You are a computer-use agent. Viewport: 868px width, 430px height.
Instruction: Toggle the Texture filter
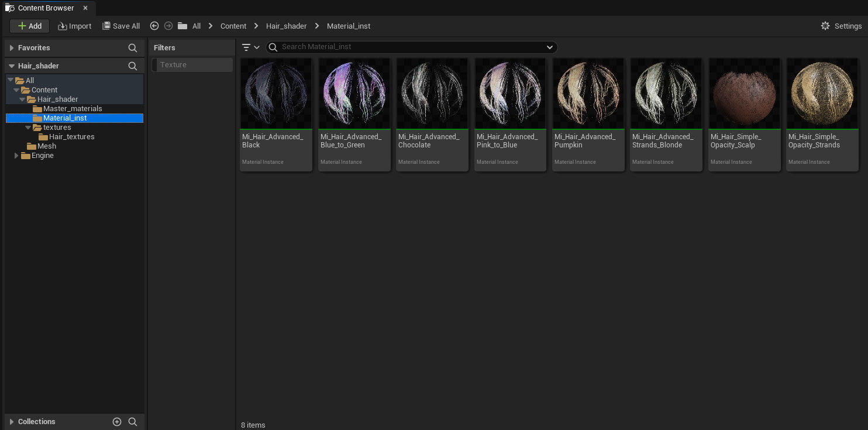pyautogui.click(x=192, y=65)
